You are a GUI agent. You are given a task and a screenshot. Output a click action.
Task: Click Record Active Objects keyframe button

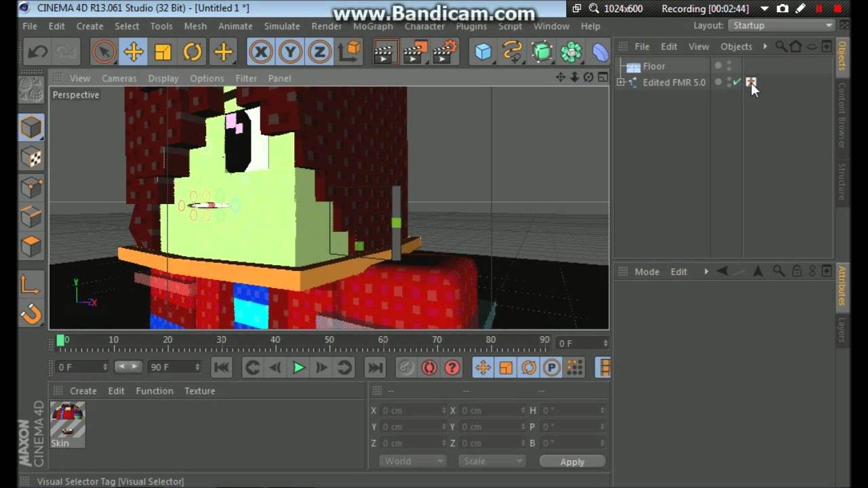pyautogui.click(x=406, y=367)
